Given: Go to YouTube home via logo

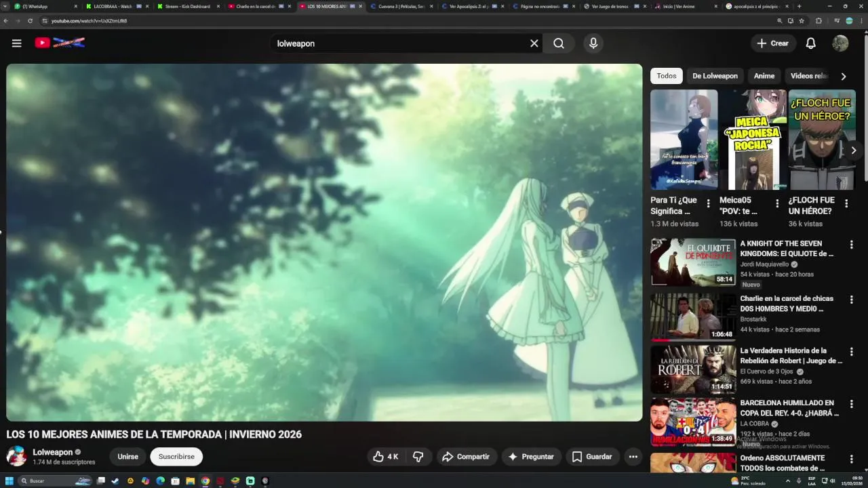Looking at the screenshot, I should pyautogui.click(x=60, y=43).
